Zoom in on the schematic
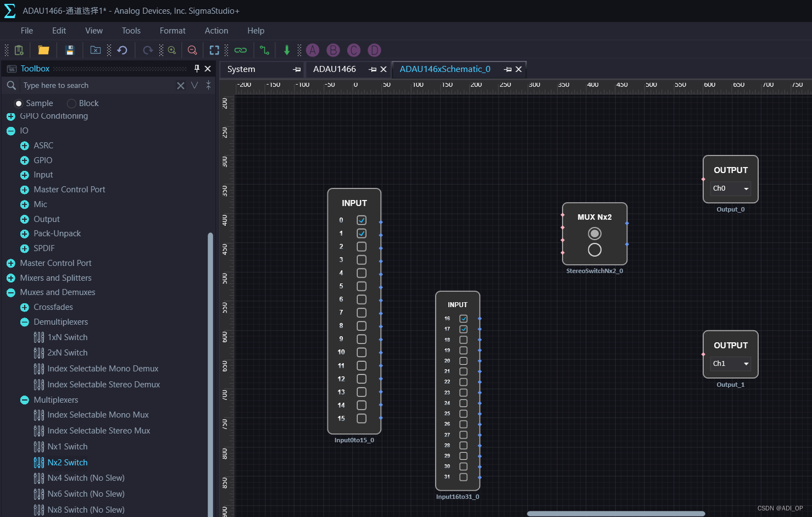 172,50
